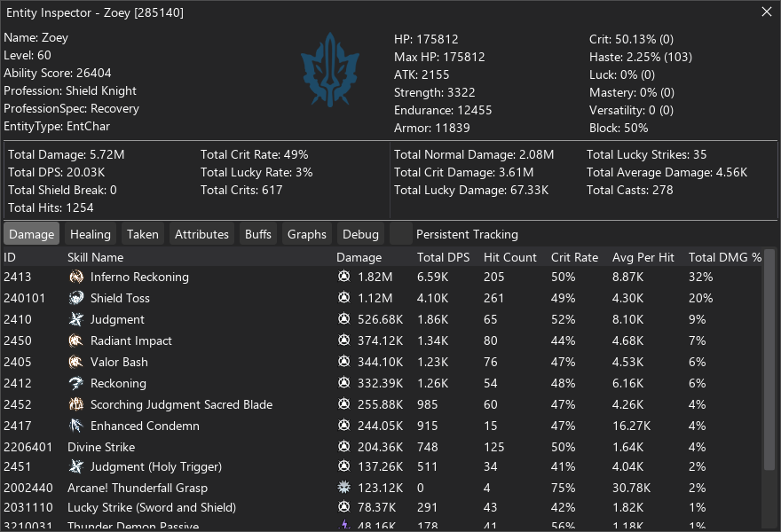Click damage type icon beside 255.88K
Viewport: 781px width, 532px height.
click(343, 404)
